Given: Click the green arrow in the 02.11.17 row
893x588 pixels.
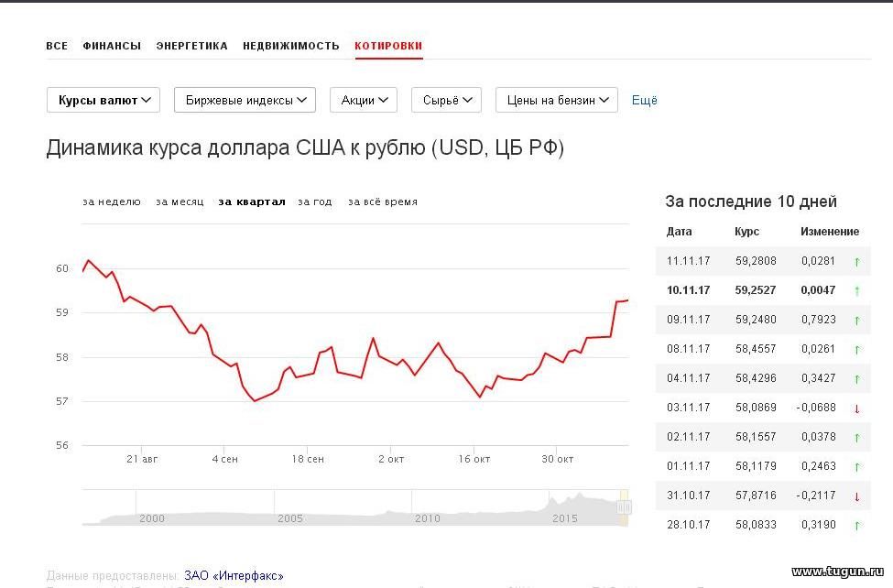Looking at the screenshot, I should (857, 438).
